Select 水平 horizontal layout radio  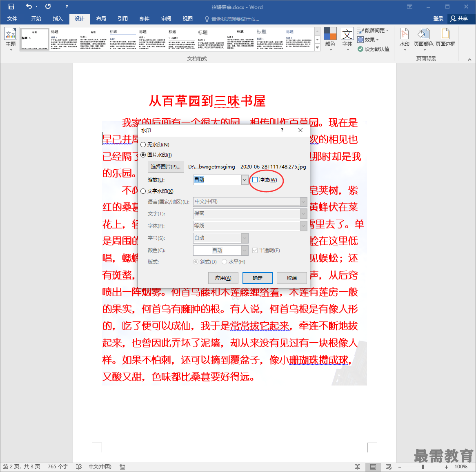click(225, 262)
